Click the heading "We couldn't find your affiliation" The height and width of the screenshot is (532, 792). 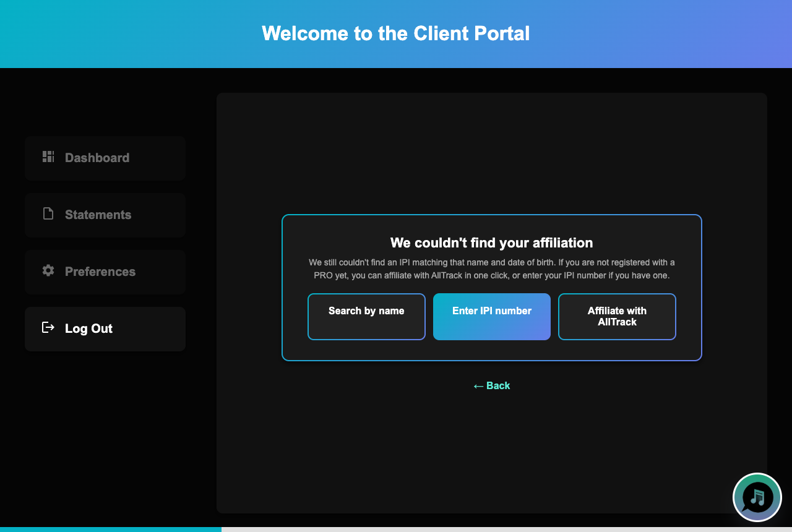(492, 242)
